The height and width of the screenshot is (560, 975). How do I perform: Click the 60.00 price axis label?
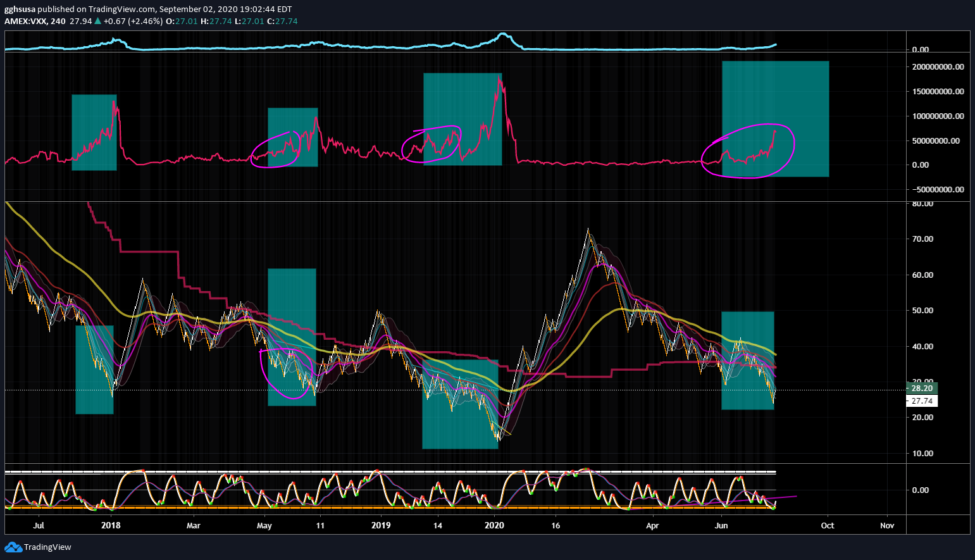click(x=922, y=275)
